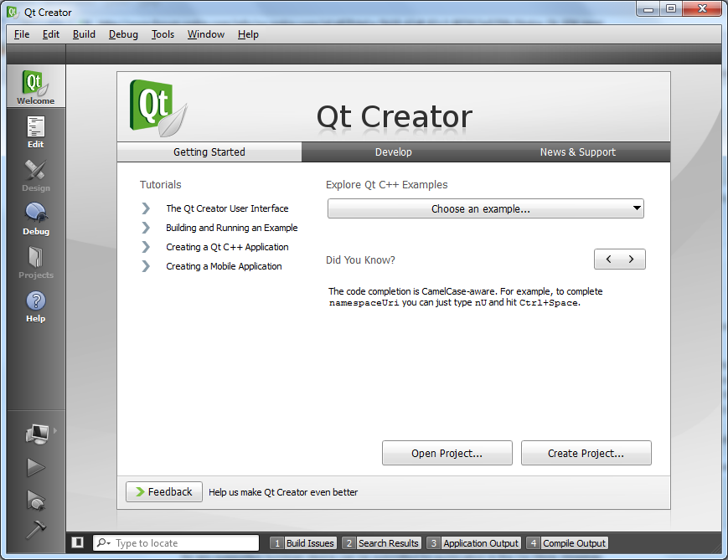Toggle the Application Output pane
The height and width of the screenshot is (560, 728).
[x=473, y=542]
